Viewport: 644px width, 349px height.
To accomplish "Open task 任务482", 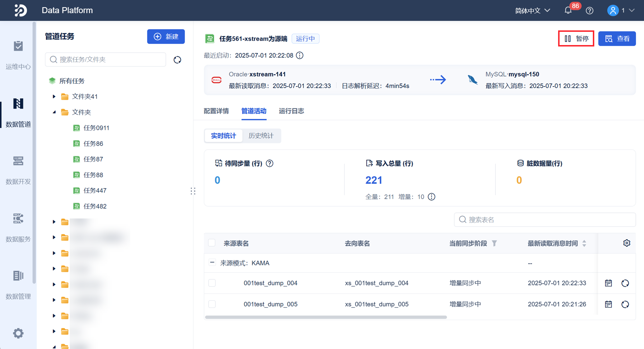I will tap(95, 206).
